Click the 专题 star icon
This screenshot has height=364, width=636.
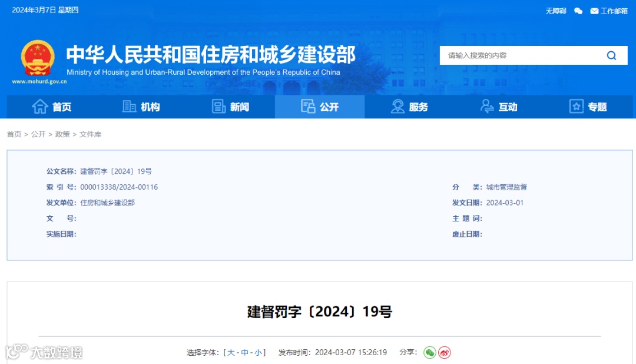pyautogui.click(x=577, y=107)
